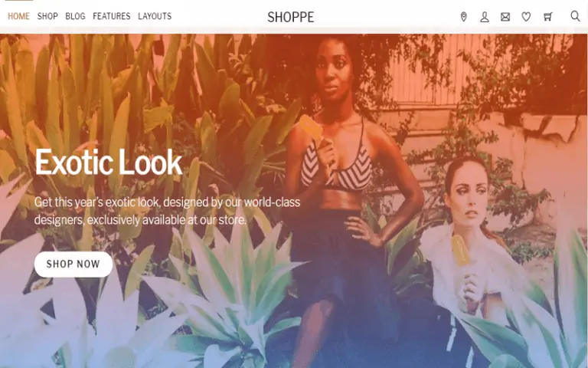Go to the HOME menu item
Image resolution: width=588 pixels, height=368 pixels.
point(18,16)
